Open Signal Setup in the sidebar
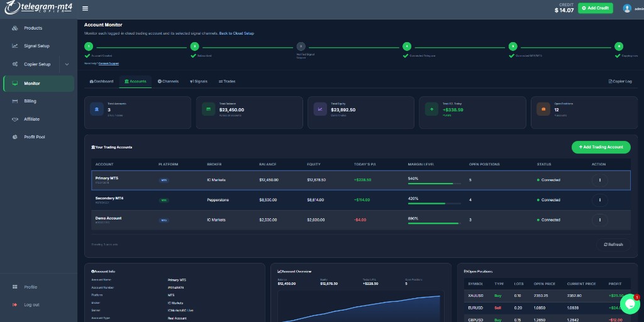The width and height of the screenshot is (644, 322). click(36, 46)
